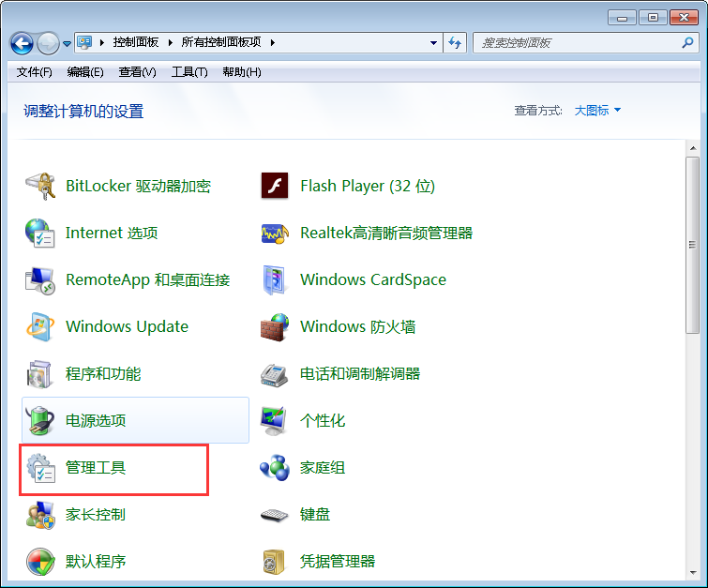Open the Windows 防火墙 text link
The height and width of the screenshot is (588, 708).
point(358,327)
